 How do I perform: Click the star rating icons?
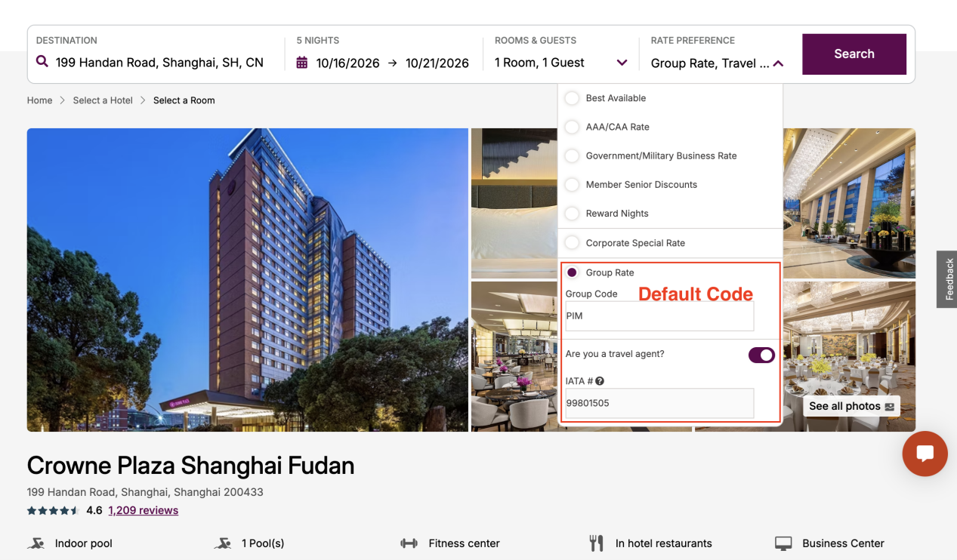pos(53,511)
